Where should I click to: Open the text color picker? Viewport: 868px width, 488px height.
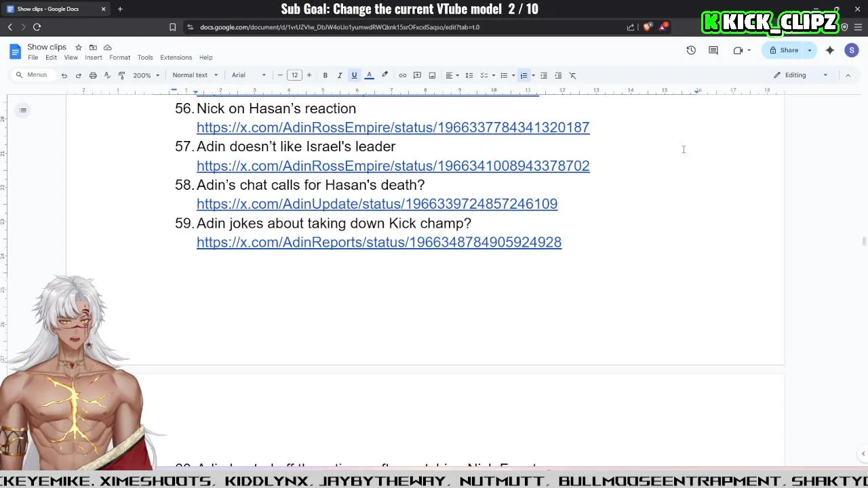pos(370,75)
